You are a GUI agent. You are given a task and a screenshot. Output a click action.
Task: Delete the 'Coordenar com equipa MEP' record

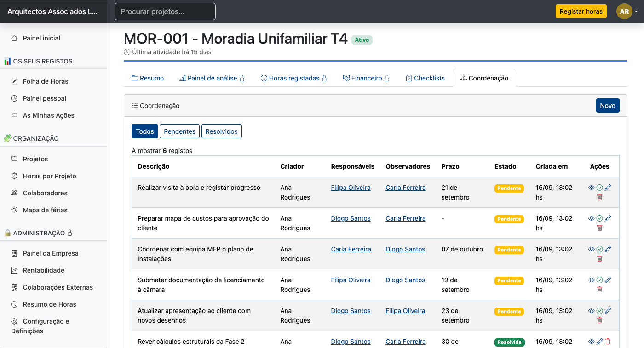point(599,258)
